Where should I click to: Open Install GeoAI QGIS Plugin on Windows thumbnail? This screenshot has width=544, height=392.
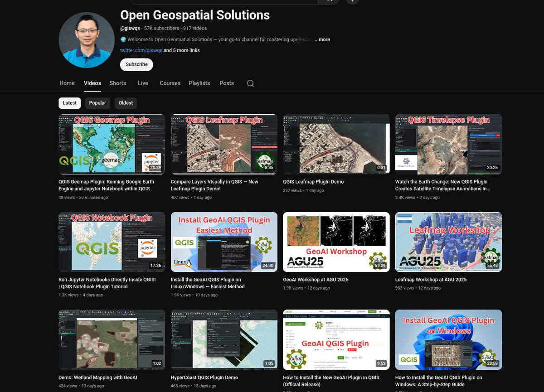(448, 340)
